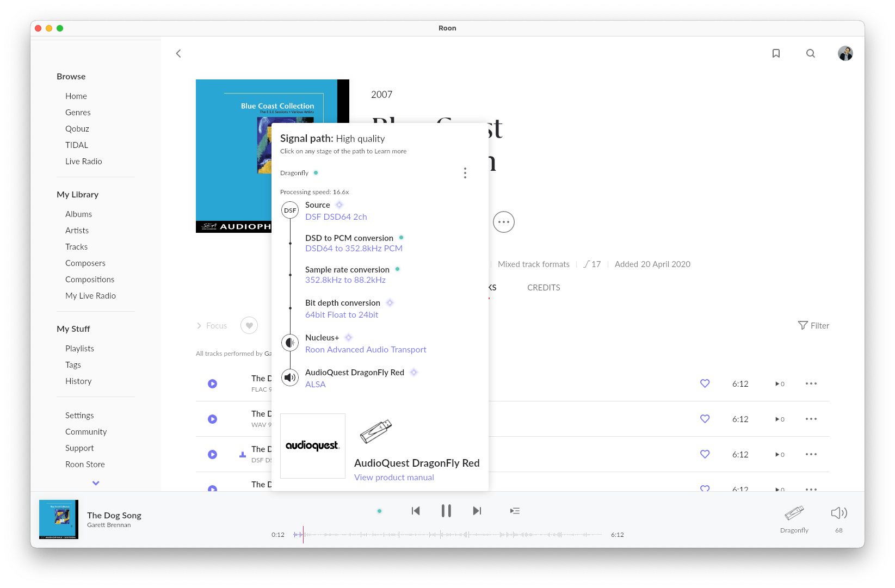Open Composers in My Library
The image size is (895, 588).
pyautogui.click(x=85, y=263)
